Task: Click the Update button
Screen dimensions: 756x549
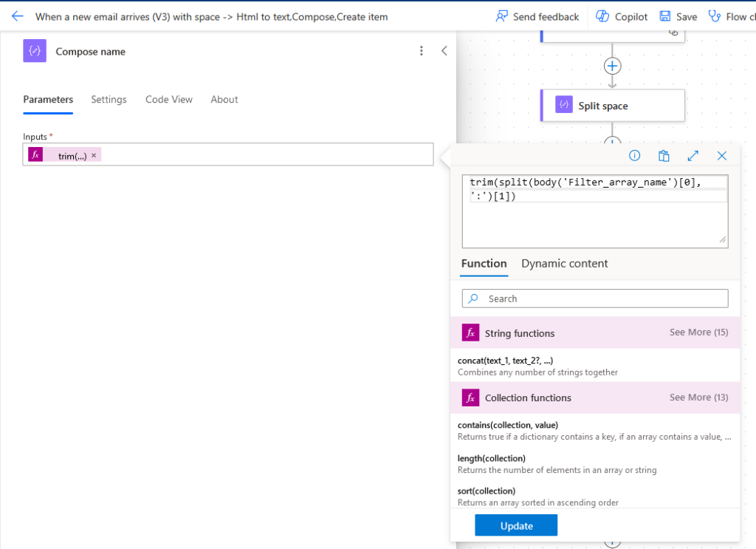Action: tap(516, 525)
